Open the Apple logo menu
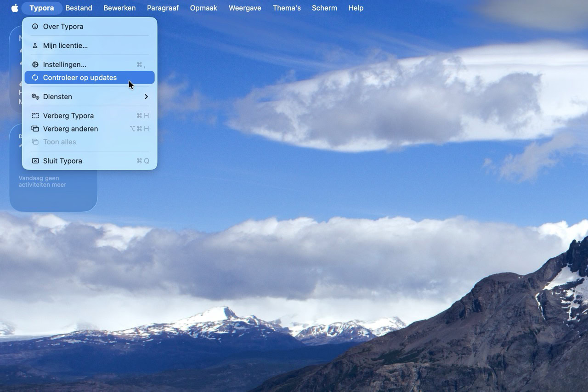 click(15, 8)
